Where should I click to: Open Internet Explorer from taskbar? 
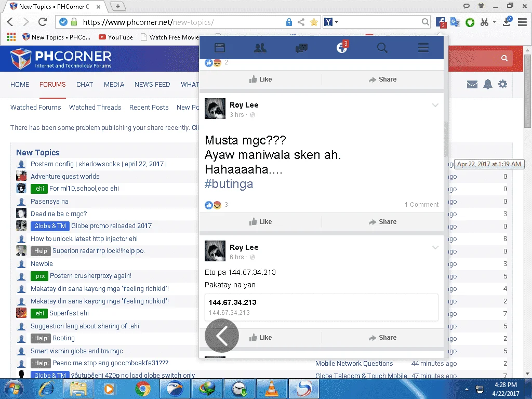[x=46, y=389]
